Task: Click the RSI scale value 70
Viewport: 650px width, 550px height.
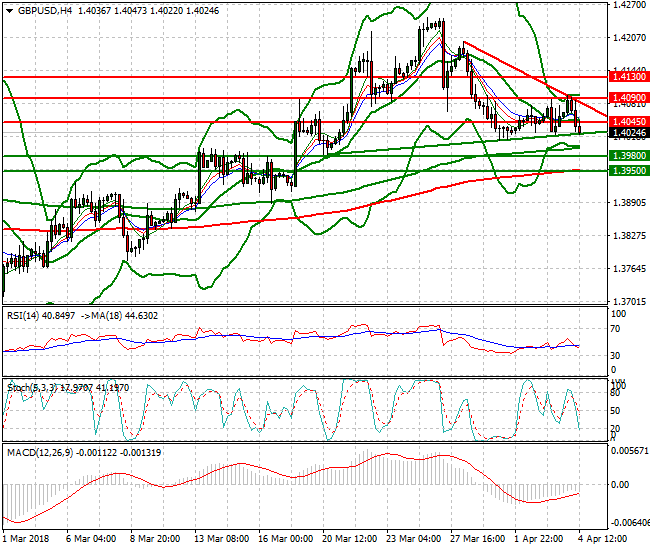Action: pos(616,329)
